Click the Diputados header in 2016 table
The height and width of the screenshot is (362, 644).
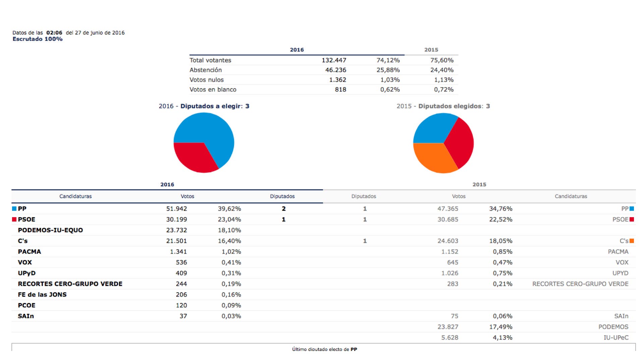(x=282, y=196)
